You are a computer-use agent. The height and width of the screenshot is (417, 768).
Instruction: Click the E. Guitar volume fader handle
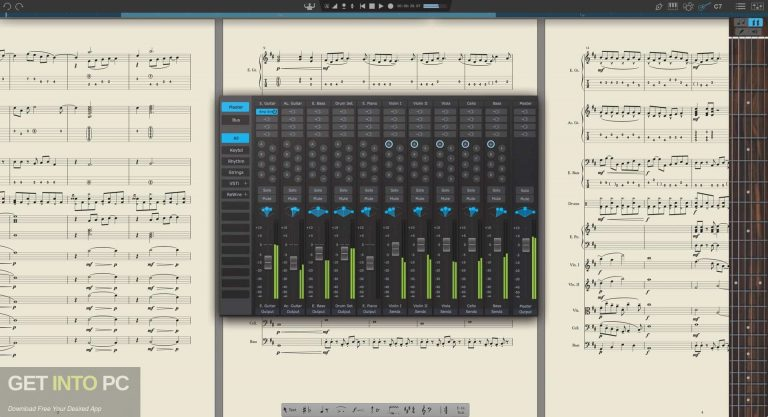click(x=268, y=262)
